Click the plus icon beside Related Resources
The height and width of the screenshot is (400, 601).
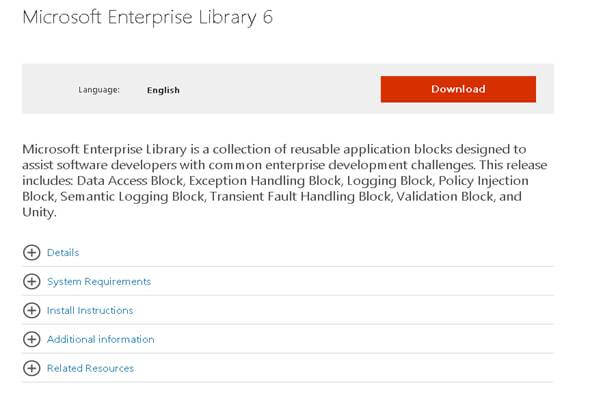(31, 369)
